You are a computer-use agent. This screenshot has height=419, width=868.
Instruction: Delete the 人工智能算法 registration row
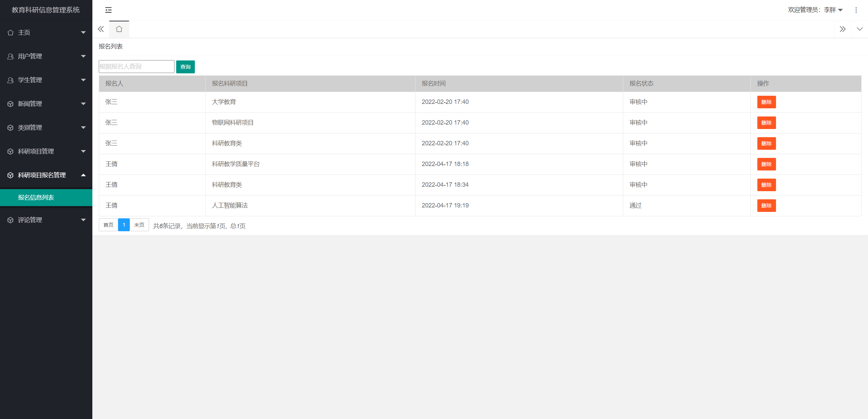[766, 206]
